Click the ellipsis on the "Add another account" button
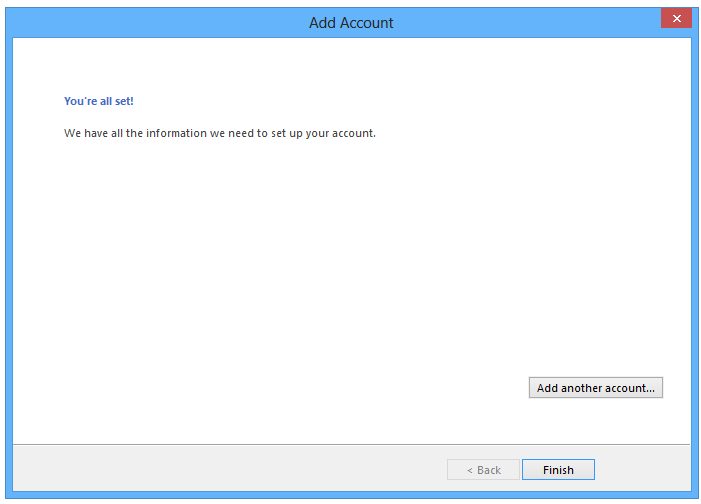Image resolution: width=701 pixels, height=504 pixels. 651,388
